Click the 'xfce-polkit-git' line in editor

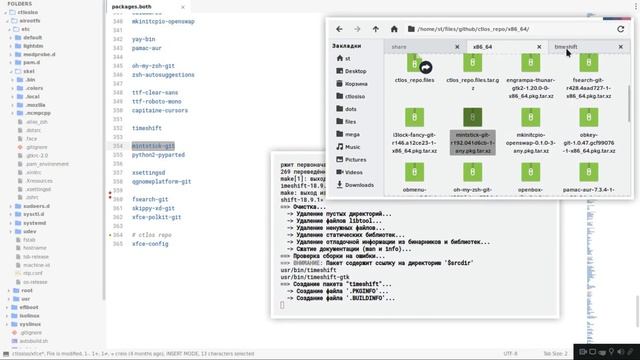[156, 217]
